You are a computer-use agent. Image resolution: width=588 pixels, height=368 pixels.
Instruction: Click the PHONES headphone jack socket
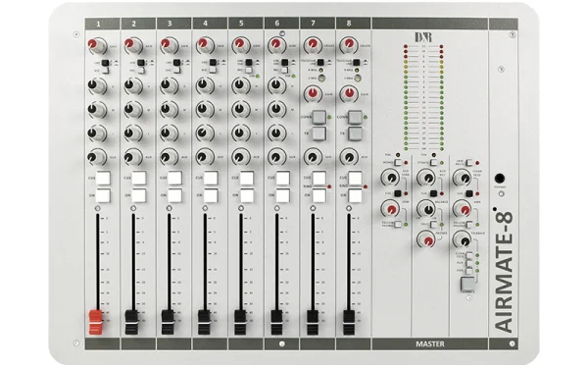pyautogui.click(x=500, y=178)
